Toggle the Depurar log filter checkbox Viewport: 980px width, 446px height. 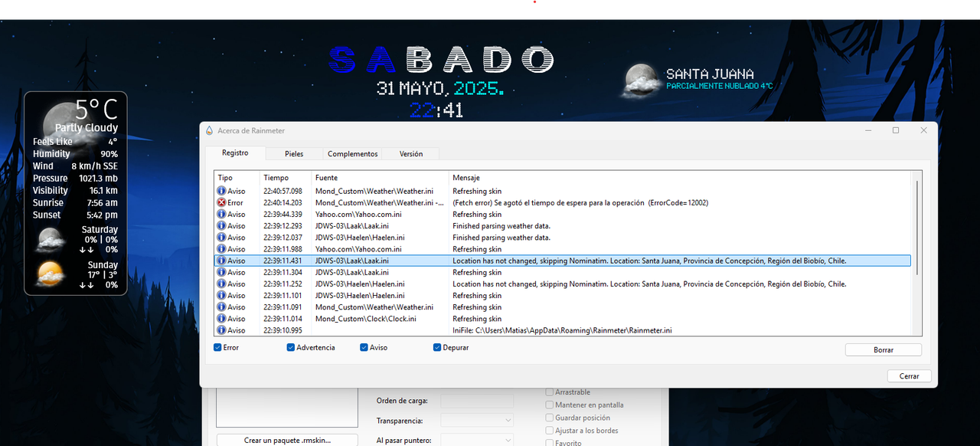pos(437,347)
